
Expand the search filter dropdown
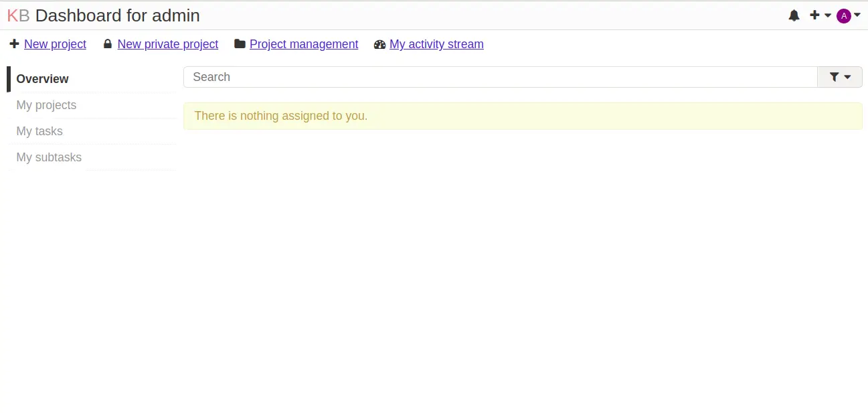(840, 77)
